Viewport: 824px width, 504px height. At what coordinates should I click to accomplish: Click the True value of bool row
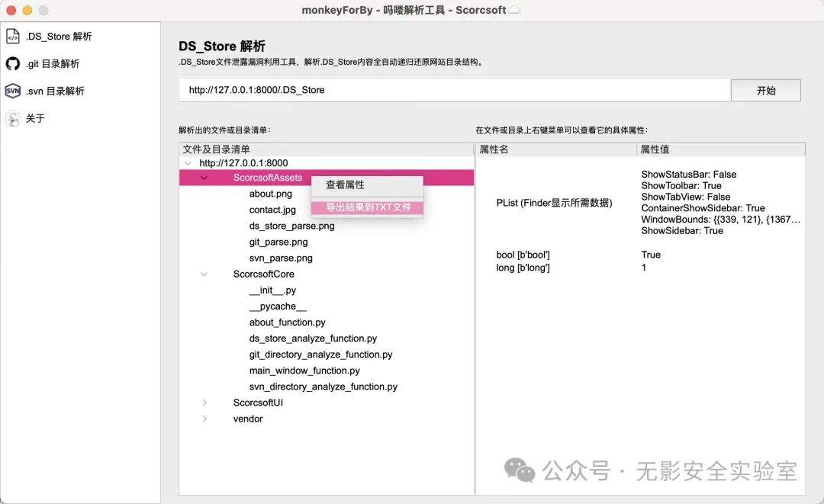coord(651,255)
